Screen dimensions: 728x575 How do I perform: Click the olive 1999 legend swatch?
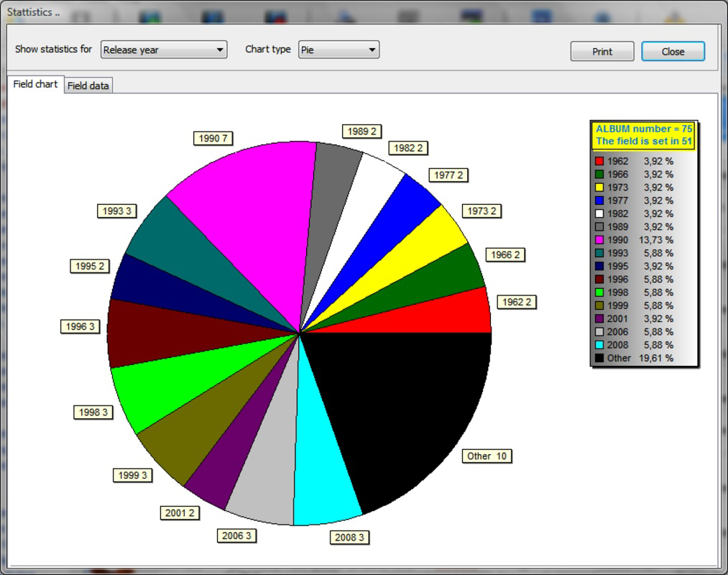click(599, 305)
